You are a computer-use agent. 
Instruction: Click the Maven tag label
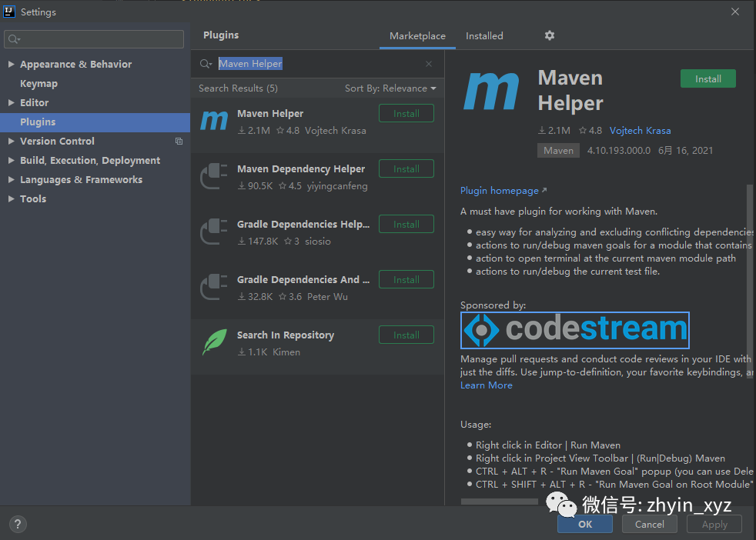[x=558, y=150]
